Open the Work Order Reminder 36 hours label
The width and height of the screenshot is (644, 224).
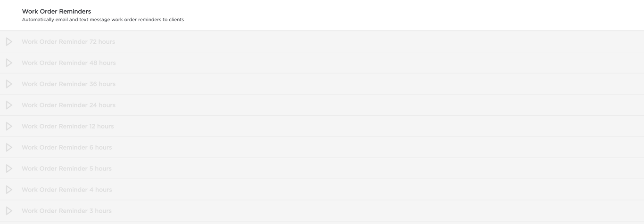(x=69, y=84)
